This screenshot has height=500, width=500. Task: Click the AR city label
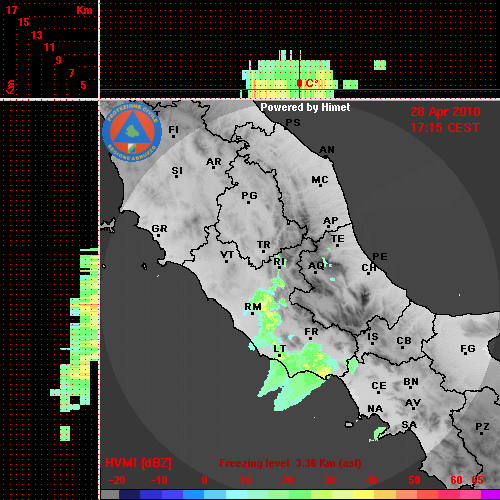(x=214, y=162)
